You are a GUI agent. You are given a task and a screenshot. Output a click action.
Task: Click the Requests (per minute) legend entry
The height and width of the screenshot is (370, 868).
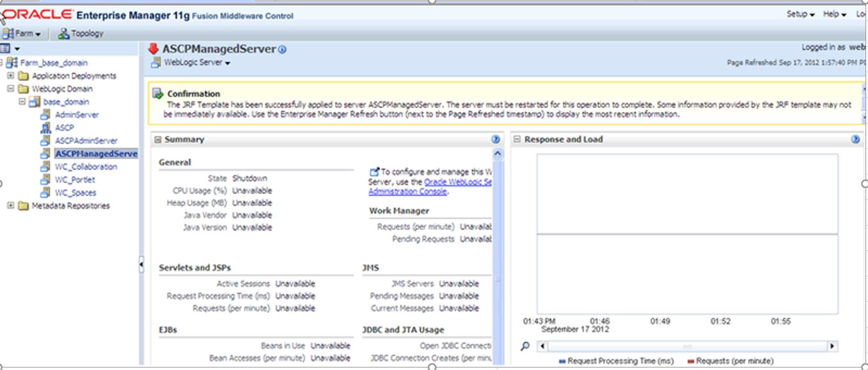point(730,361)
